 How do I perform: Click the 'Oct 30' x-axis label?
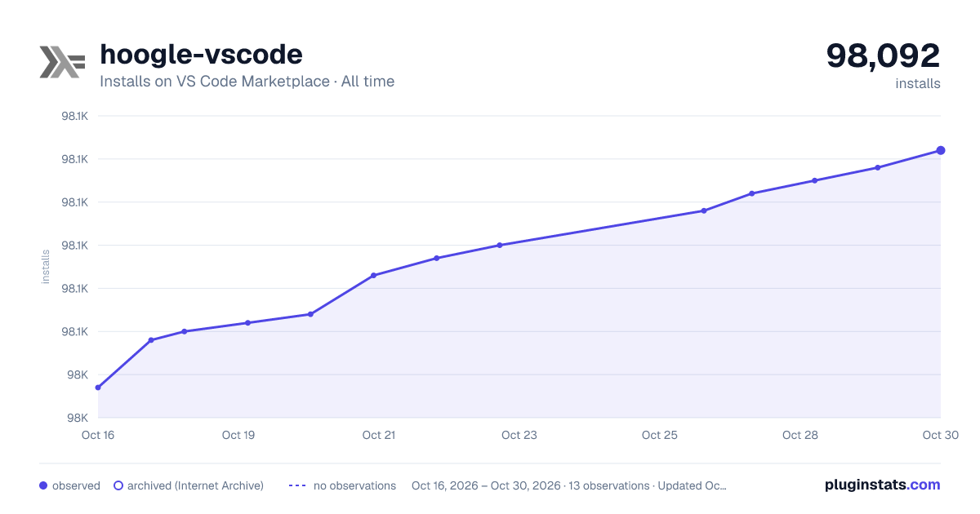tap(940, 435)
